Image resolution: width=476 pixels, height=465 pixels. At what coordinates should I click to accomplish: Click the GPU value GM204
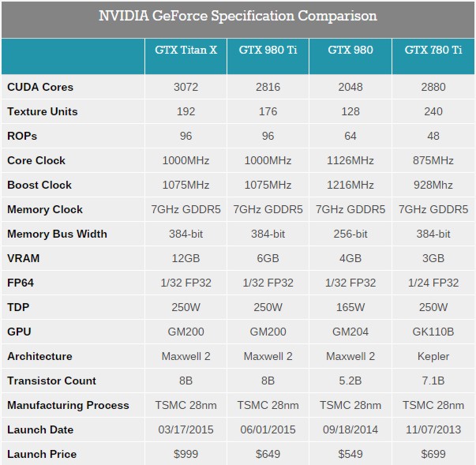[x=350, y=332]
